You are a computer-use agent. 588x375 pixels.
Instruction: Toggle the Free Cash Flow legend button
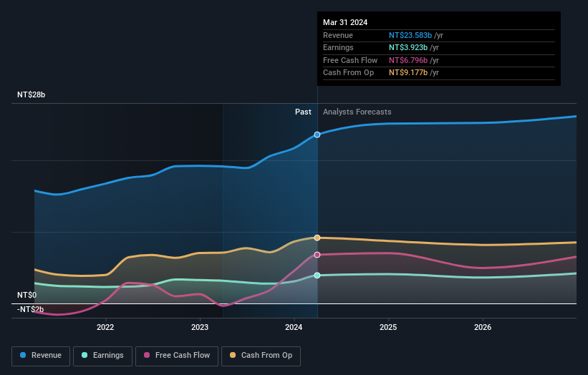coord(177,356)
